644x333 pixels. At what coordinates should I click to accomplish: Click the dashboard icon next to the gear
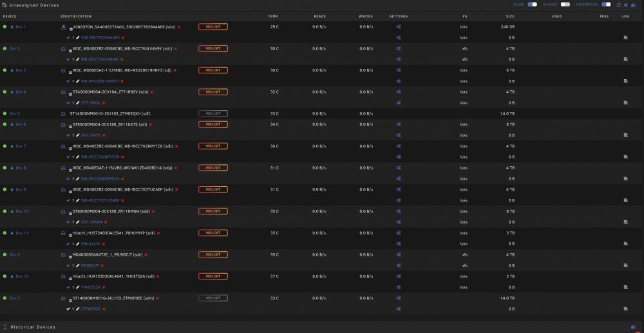click(633, 5)
